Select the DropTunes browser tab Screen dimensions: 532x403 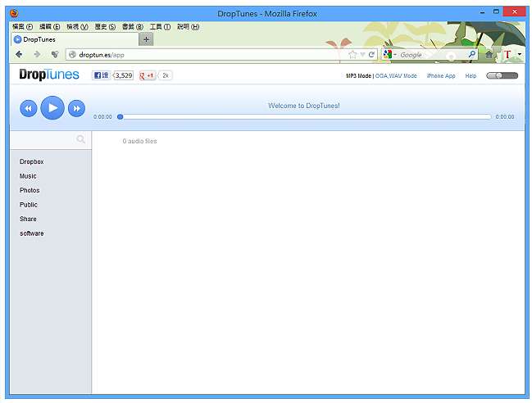pos(75,39)
